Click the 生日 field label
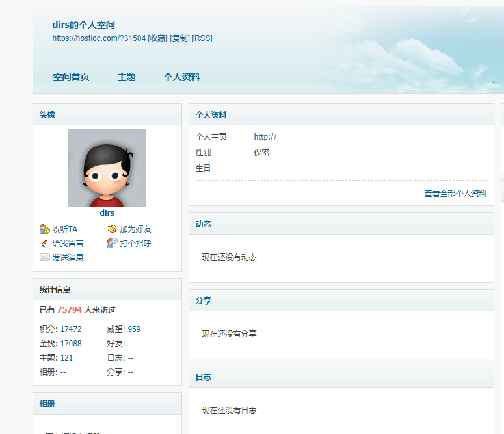Image resolution: width=504 pixels, height=434 pixels. click(x=203, y=168)
